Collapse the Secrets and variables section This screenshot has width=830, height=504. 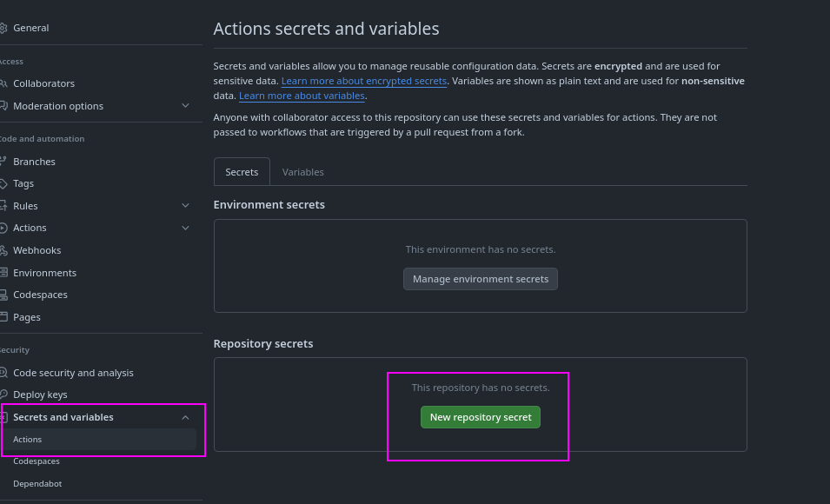(x=185, y=417)
